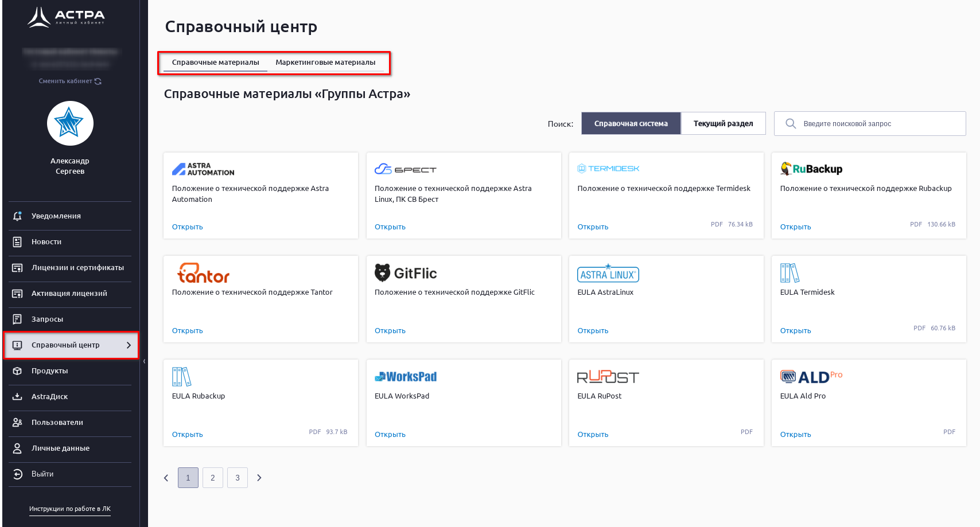Select the Текущий раздел search scope
The image size is (980, 527).
723,124
